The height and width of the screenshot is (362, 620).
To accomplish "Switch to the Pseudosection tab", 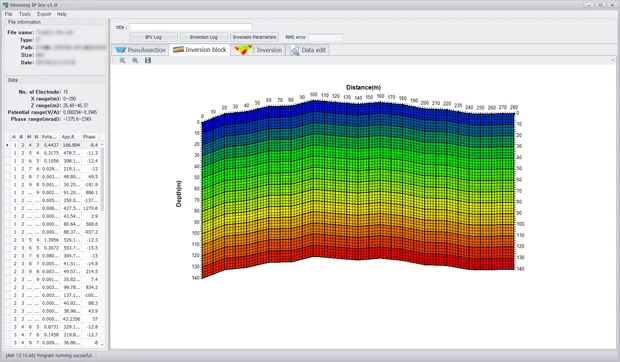I will pos(140,50).
